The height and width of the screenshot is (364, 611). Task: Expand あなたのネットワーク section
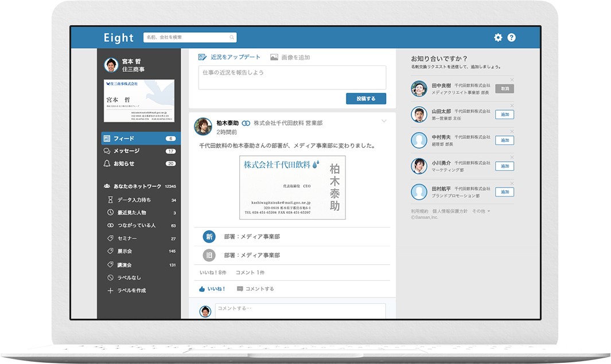(x=138, y=186)
